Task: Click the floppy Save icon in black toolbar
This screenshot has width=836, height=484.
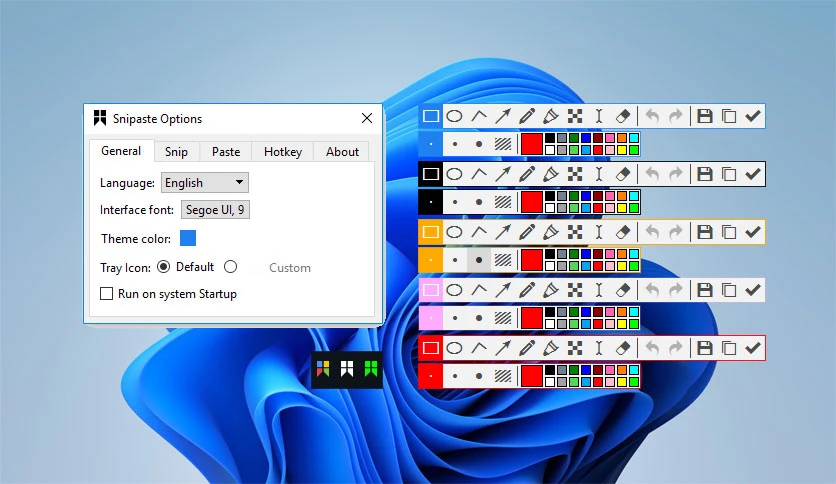Action: pos(705,174)
